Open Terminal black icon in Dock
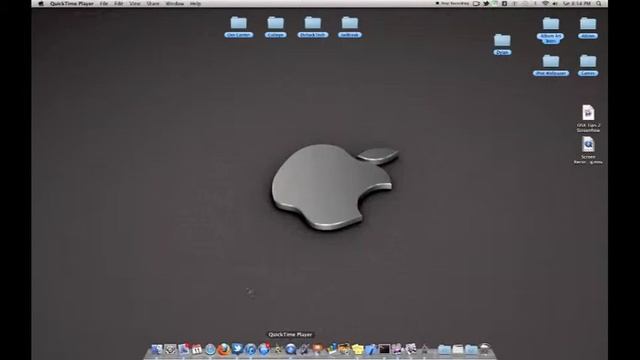640x360 pixels. tap(384, 349)
